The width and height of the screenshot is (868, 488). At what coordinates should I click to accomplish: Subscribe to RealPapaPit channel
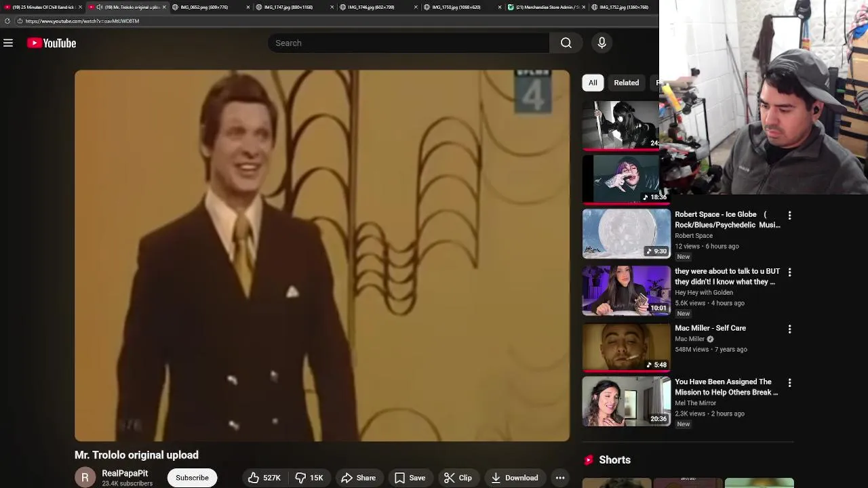(192, 478)
